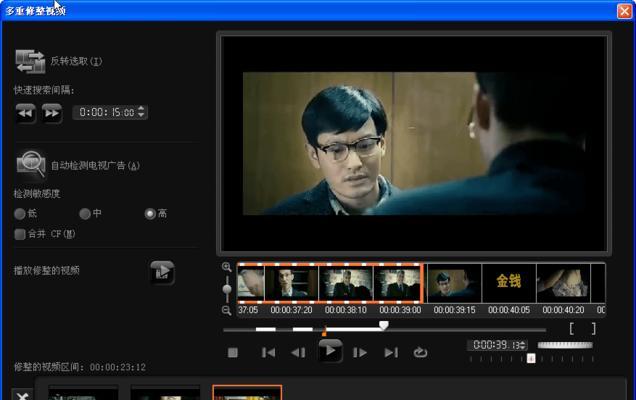636x400 pixels.
Task: Select the thumbnail frame at 00:00:39:15
Action: pos(454,283)
